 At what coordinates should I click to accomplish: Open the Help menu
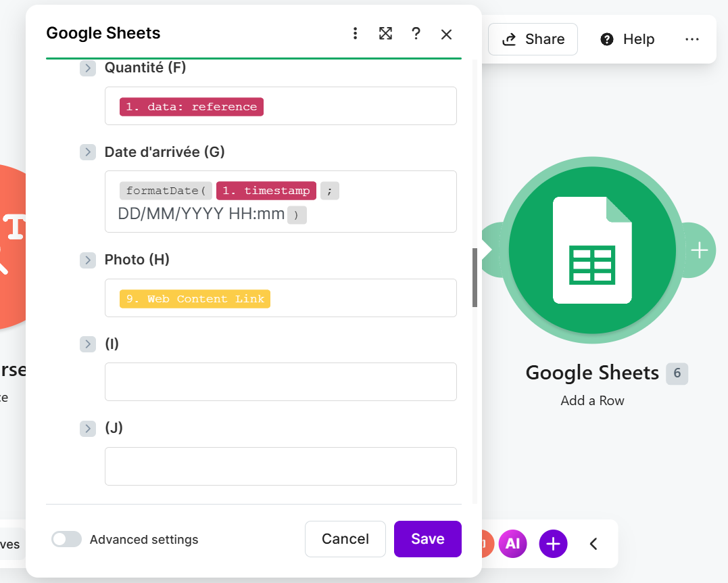(x=627, y=39)
